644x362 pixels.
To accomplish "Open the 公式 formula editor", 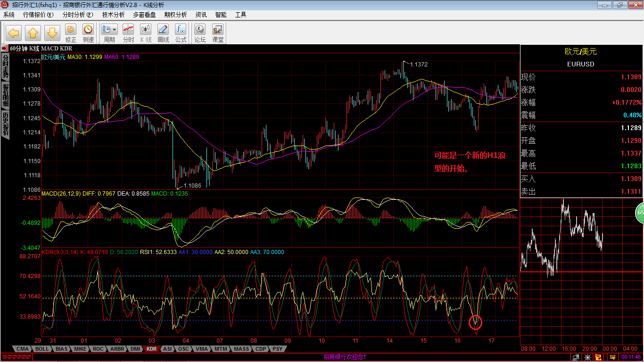I will [x=181, y=33].
